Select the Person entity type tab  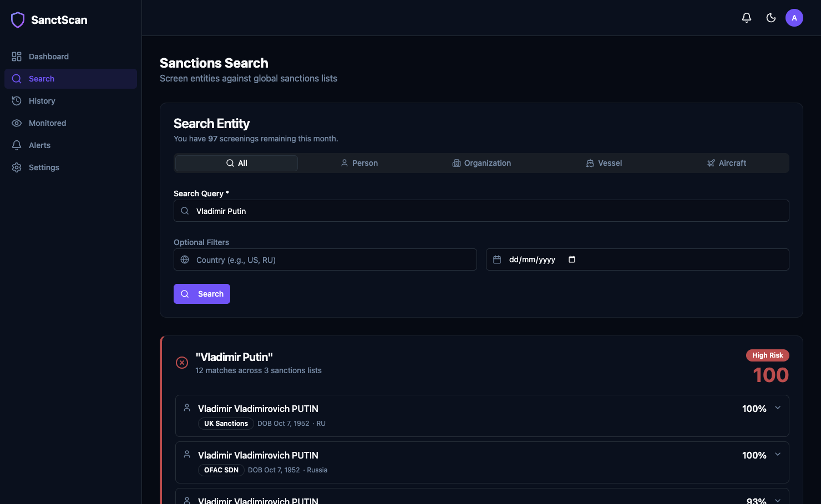(359, 162)
